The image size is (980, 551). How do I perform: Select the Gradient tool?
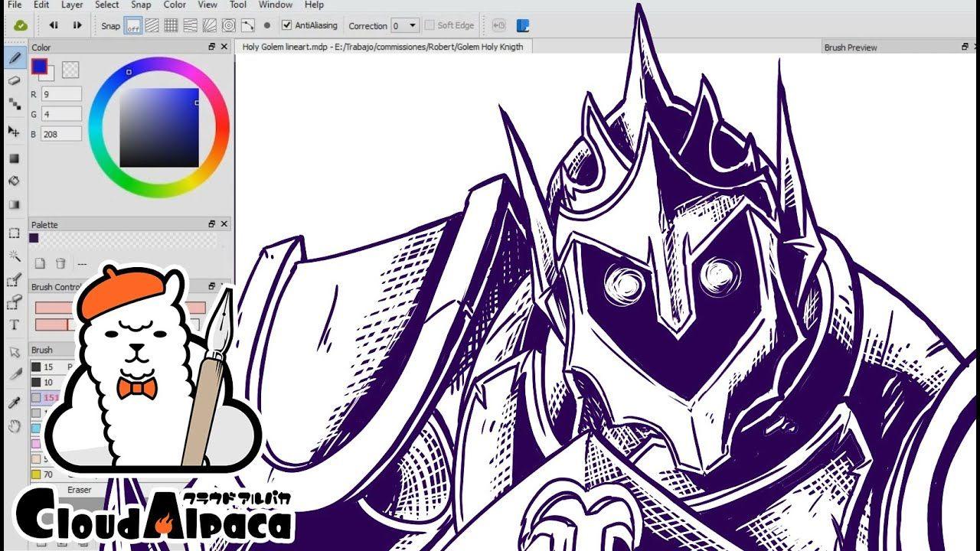coord(14,204)
